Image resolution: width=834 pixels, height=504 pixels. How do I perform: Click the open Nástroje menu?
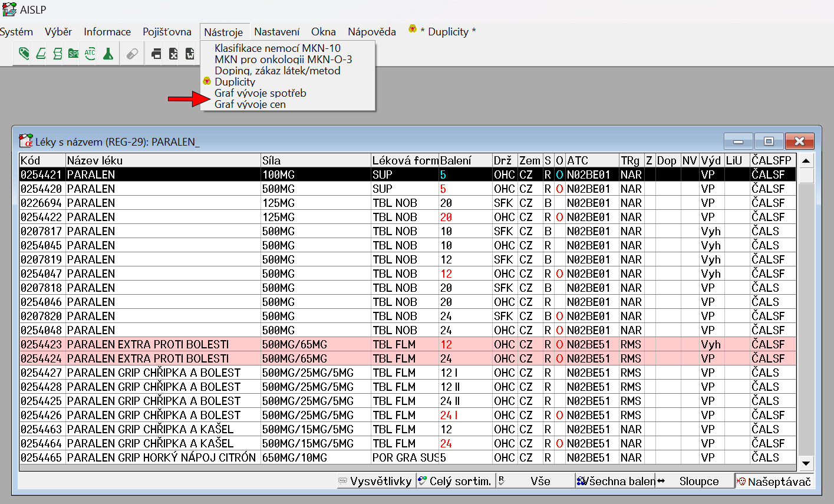pyautogui.click(x=223, y=32)
